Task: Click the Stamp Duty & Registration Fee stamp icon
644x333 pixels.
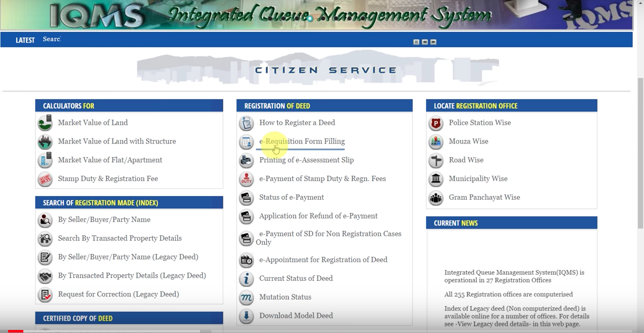Action: point(45,179)
